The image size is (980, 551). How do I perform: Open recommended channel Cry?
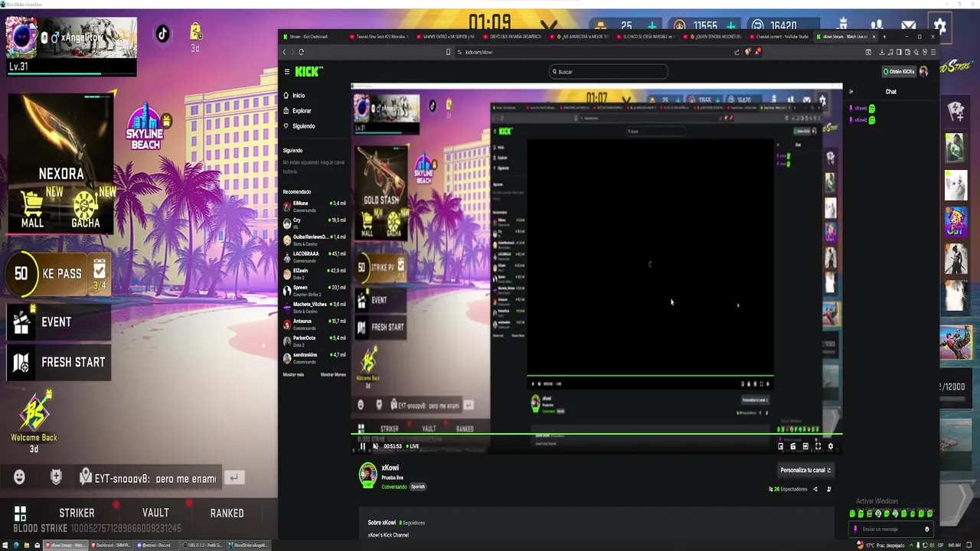(x=315, y=223)
